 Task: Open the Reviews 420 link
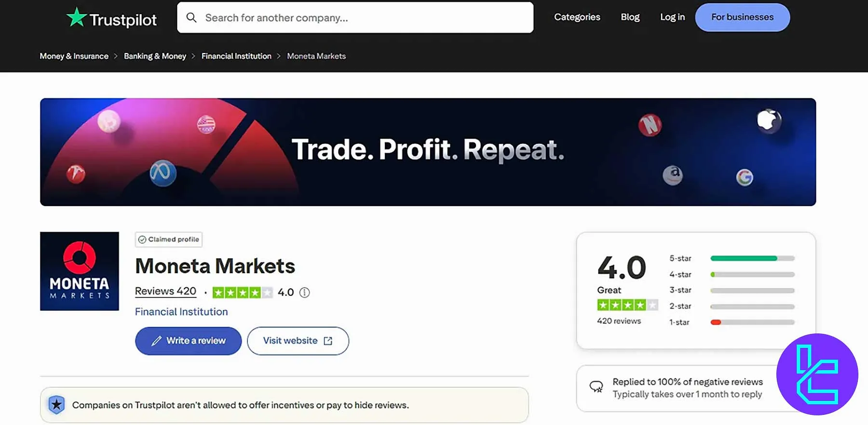[165, 291]
